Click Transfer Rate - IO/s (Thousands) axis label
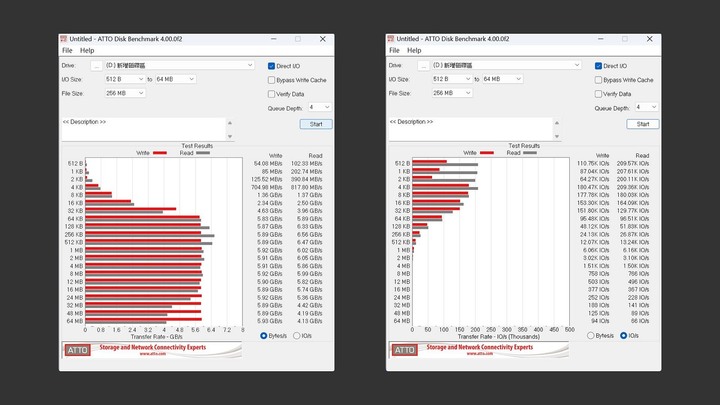 [499, 337]
